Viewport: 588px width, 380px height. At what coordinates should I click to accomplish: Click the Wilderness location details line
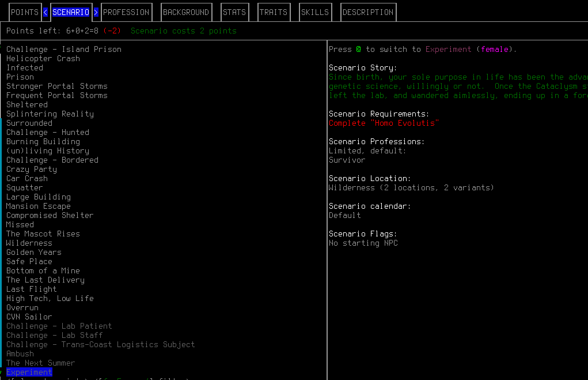click(411, 188)
